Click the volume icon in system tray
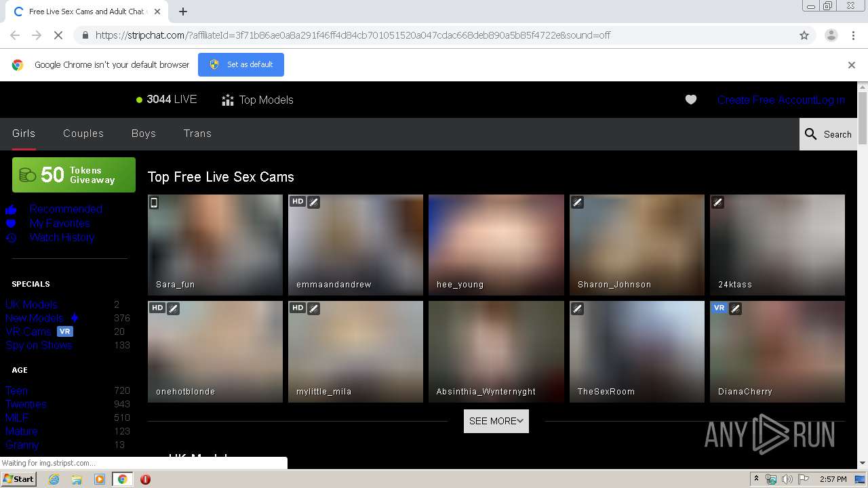The width and height of the screenshot is (868, 488). [787, 479]
